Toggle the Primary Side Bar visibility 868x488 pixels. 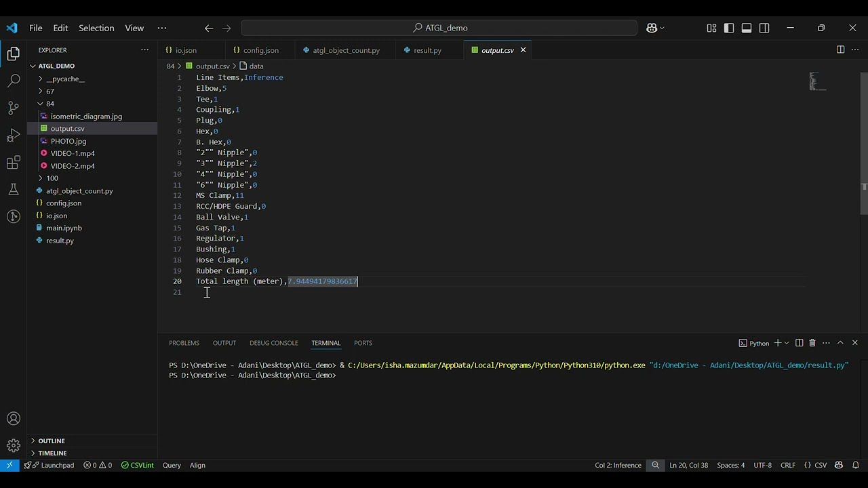click(729, 28)
